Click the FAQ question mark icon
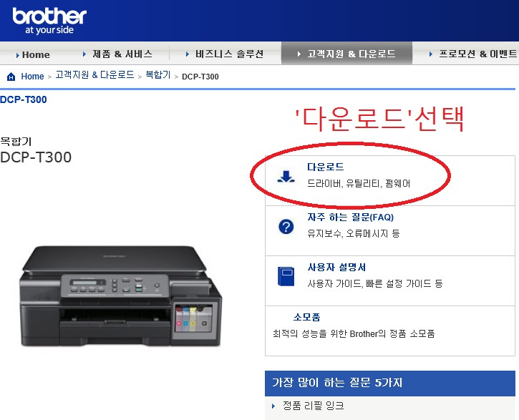Screen dimensions: 519x420 286,227
